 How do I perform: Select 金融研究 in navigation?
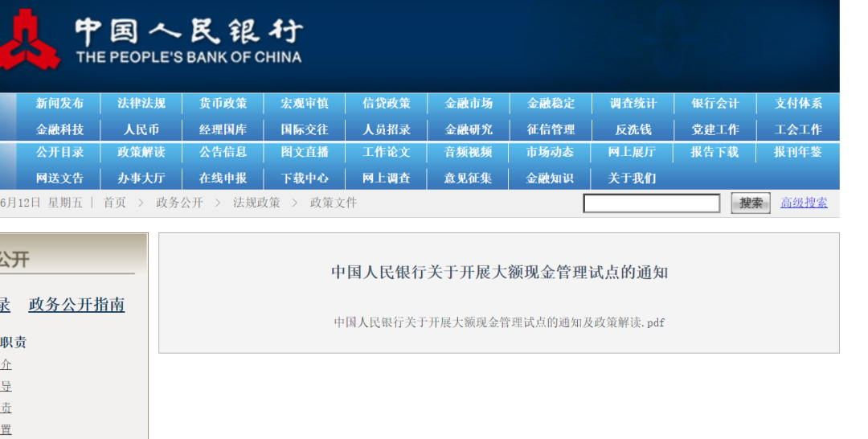pos(469,129)
